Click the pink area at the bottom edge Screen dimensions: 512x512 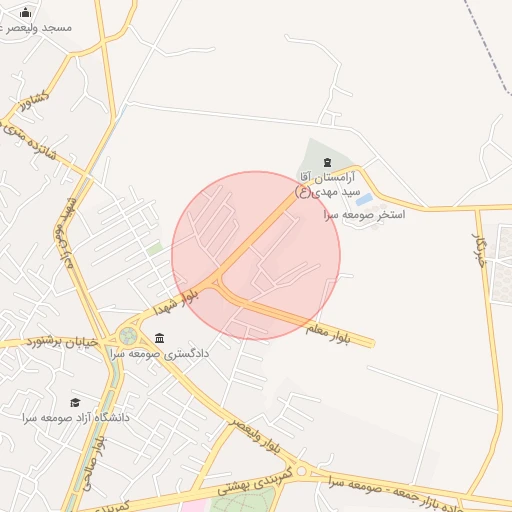(195, 505)
